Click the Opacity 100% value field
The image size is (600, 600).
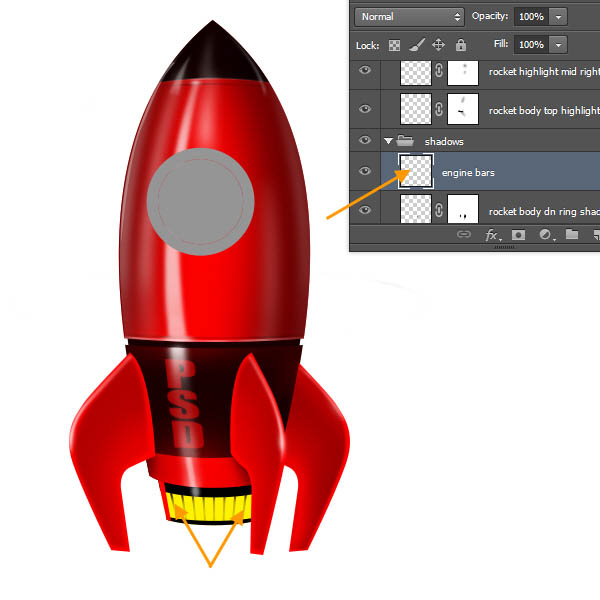pos(530,17)
